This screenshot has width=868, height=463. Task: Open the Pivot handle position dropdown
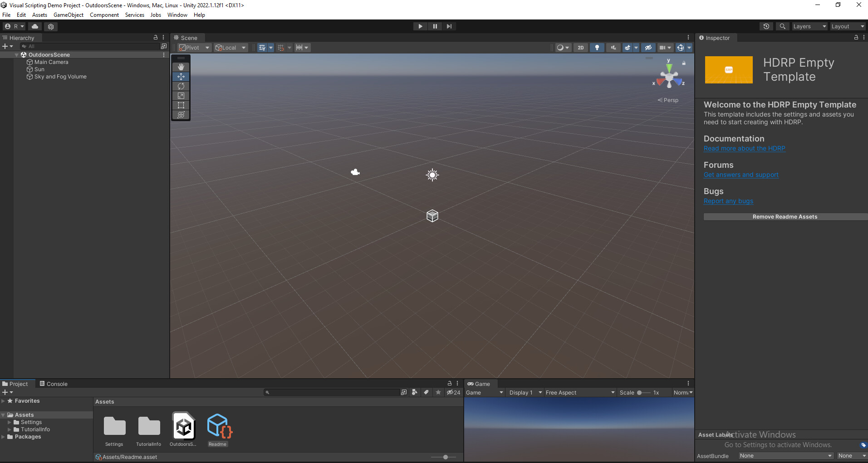(194, 48)
